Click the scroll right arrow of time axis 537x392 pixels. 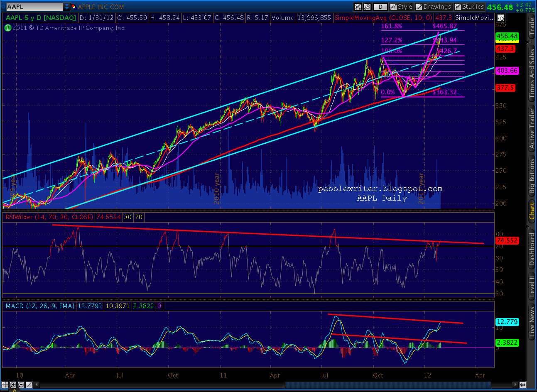[515, 385]
